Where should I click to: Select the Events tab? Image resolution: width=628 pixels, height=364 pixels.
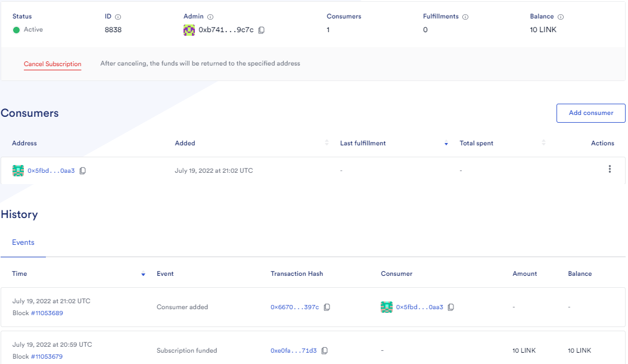pyautogui.click(x=23, y=242)
